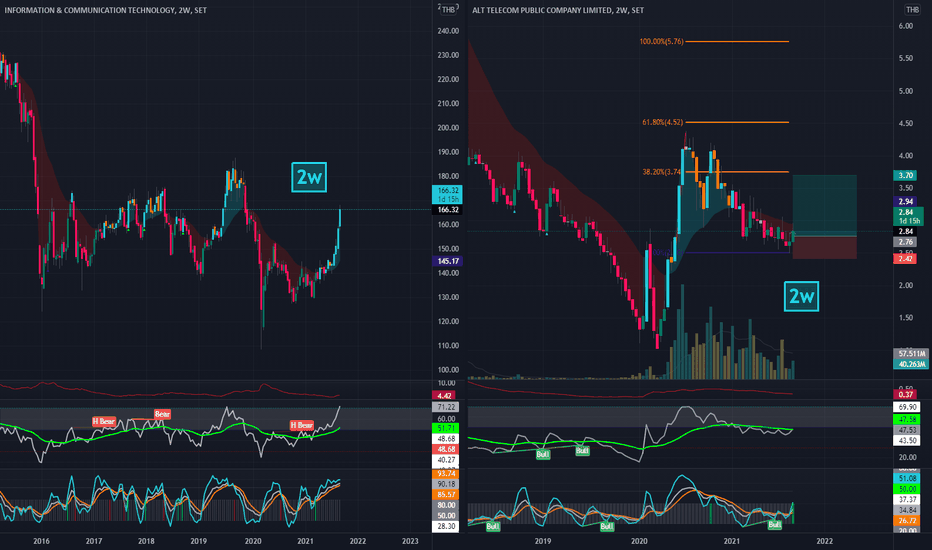932x550 pixels.
Task: Click the INFORMATION & COMMUNICATION TECHNOLOGY chart title
Action: tap(90, 10)
